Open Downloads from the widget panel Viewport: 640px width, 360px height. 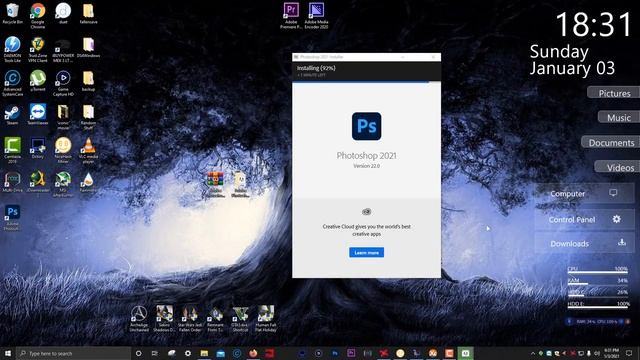[584, 243]
